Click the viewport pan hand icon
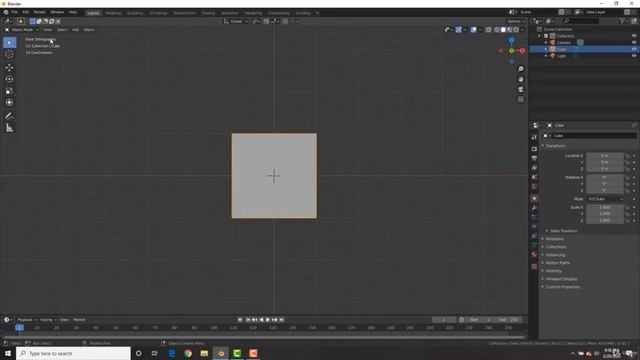Viewport: 640px width, 360px height. [x=521, y=79]
